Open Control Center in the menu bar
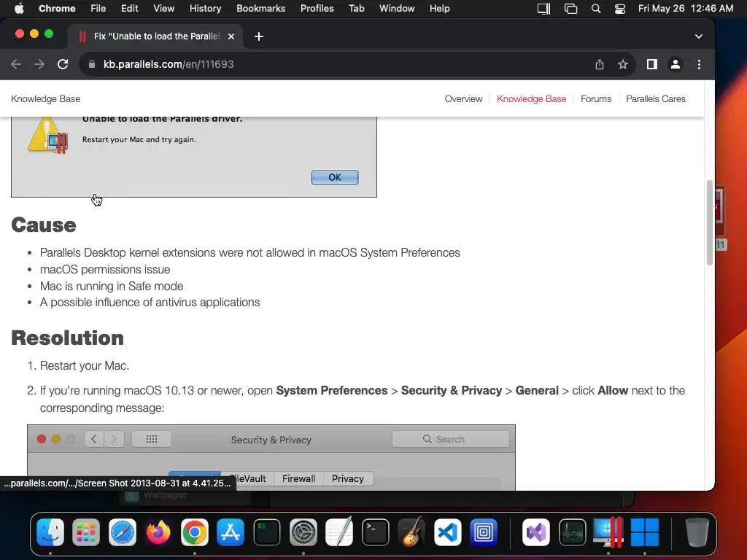747x560 pixels. 620,9
